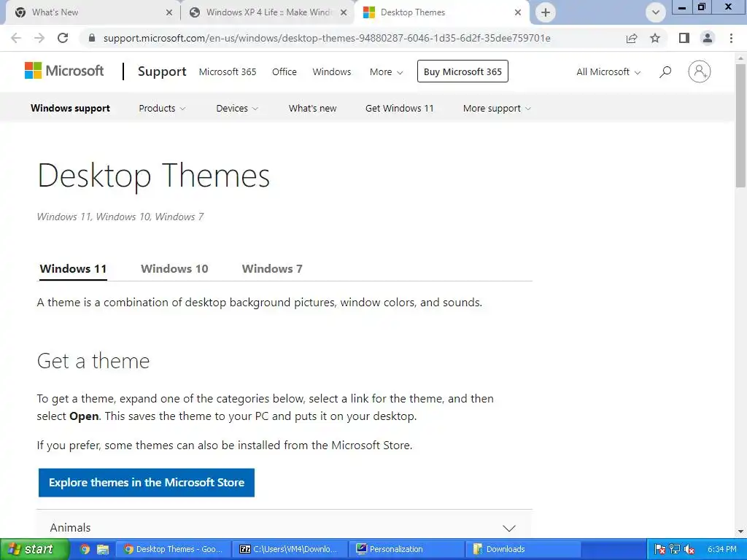The image size is (747, 560).
Task: Open the browser side panel icon
Action: click(x=684, y=38)
